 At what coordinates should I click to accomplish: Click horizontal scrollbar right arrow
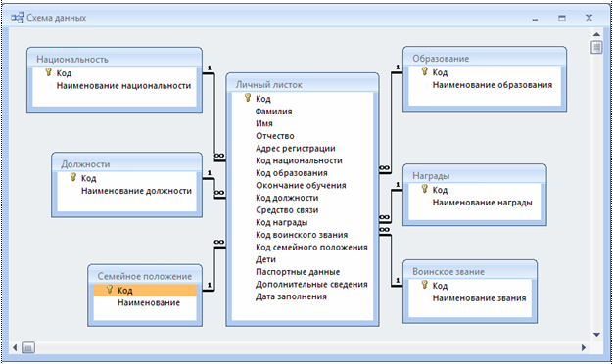(x=584, y=347)
